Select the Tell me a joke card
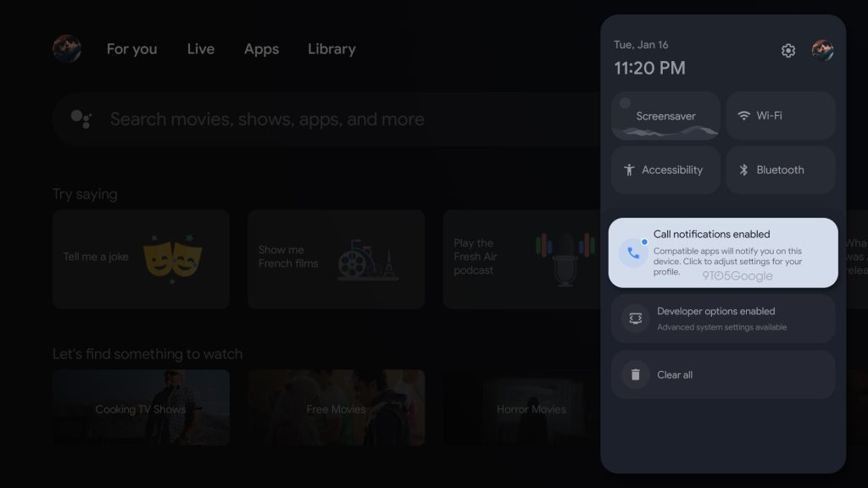The image size is (868, 488). pos(141,259)
